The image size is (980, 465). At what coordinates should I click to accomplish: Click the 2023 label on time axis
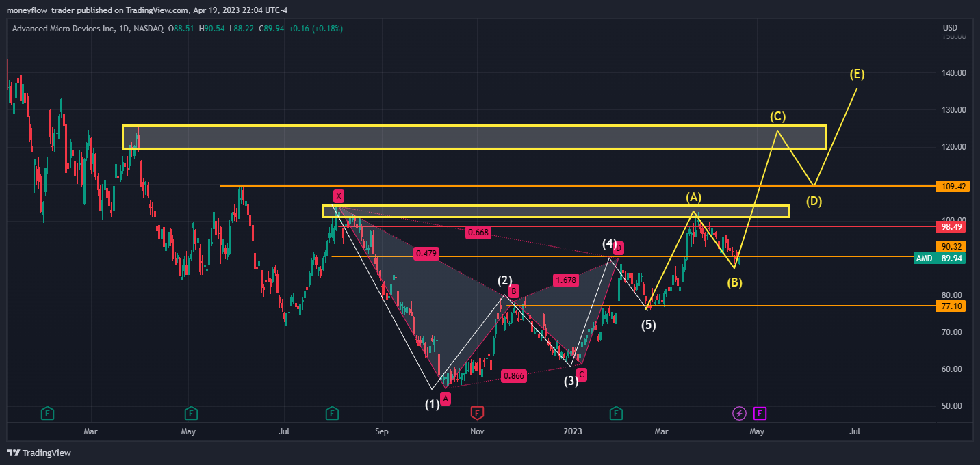click(x=573, y=431)
